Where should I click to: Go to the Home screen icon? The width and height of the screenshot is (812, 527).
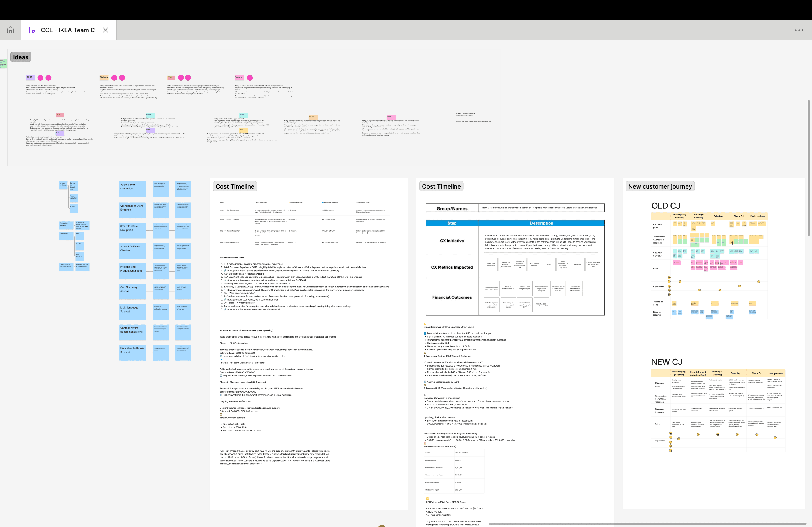click(10, 30)
